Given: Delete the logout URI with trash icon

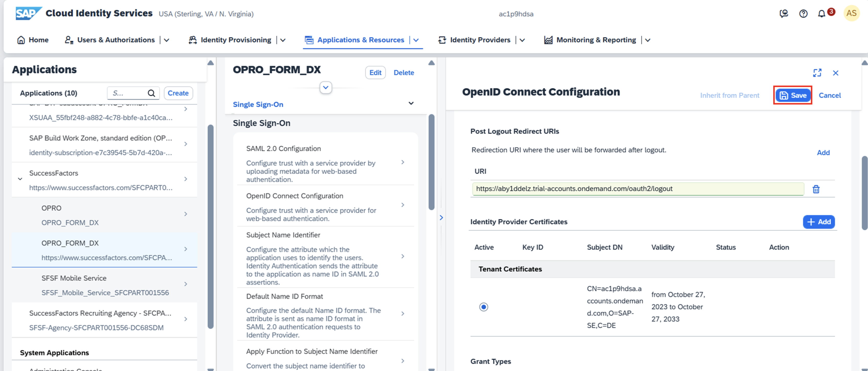Looking at the screenshot, I should point(816,189).
